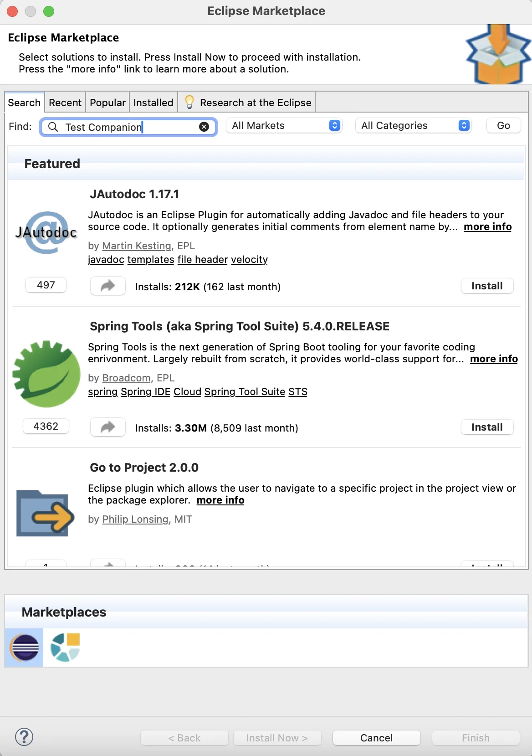532x756 pixels.
Task: Open Martin Kesting author link
Action: click(137, 246)
